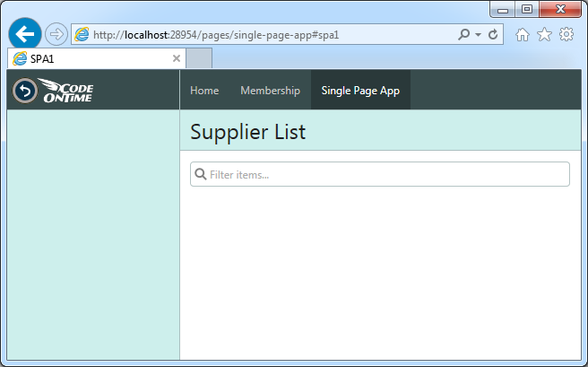
Task: Click the search magnifier in address bar
Action: click(464, 34)
